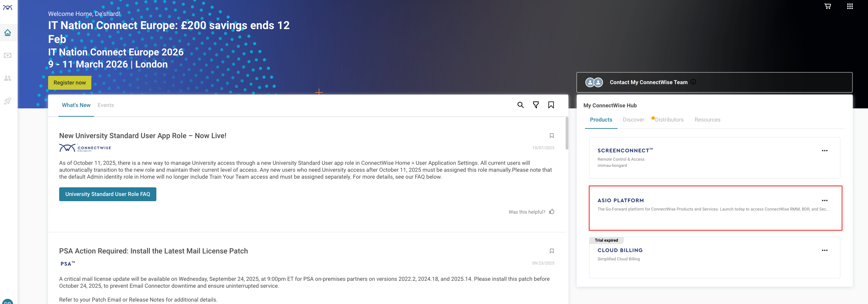Bookmark the PSA Mail License Patch post
Screen dimensions: 868x304
[x=552, y=251]
